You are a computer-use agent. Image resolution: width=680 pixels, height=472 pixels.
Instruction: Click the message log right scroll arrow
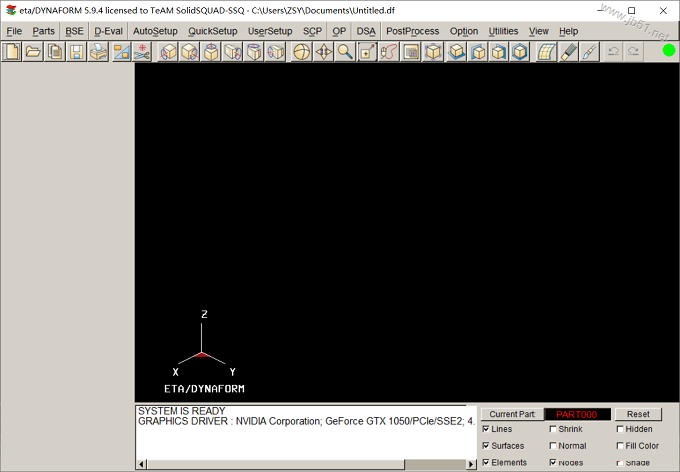point(471,464)
